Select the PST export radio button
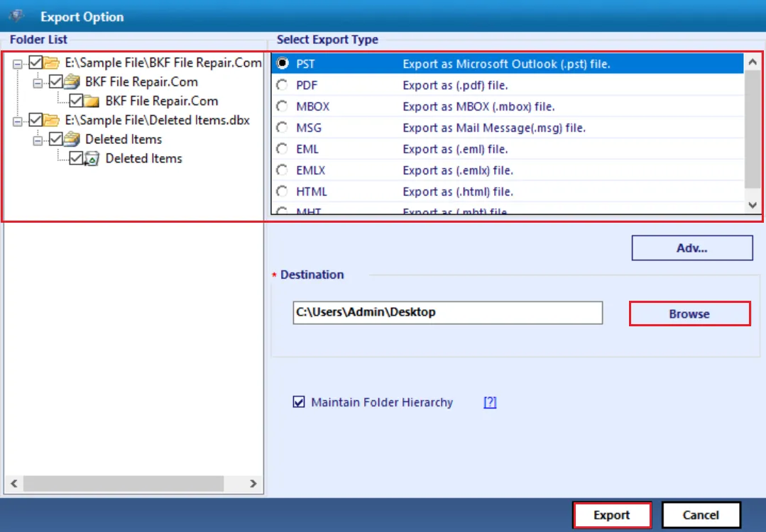Screen dimensions: 766x532 (283, 63)
